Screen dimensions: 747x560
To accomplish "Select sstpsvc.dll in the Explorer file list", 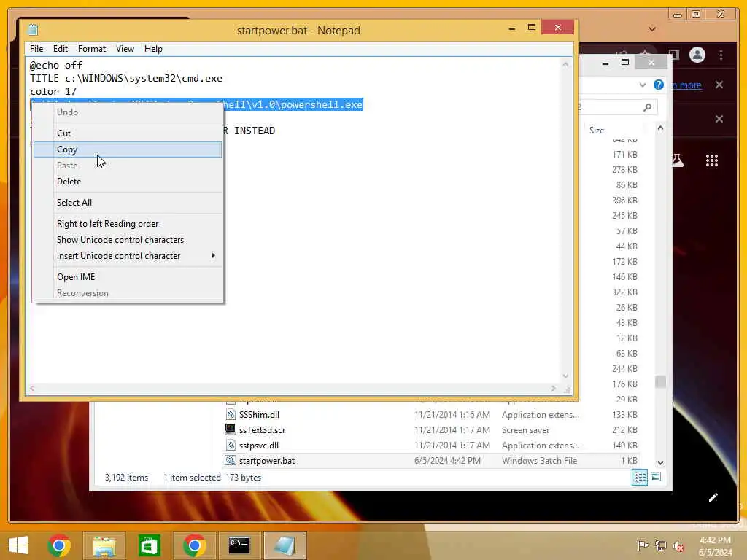I will click(259, 446).
